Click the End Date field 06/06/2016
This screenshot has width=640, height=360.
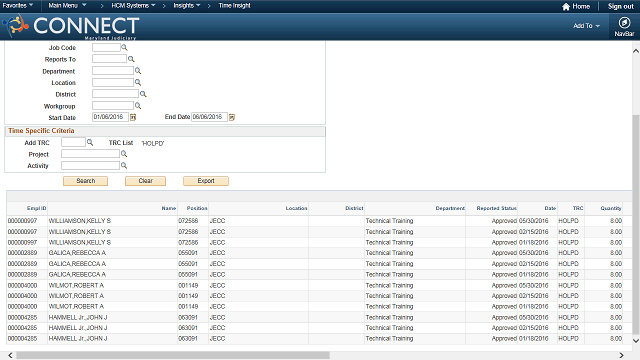pyautogui.click(x=209, y=117)
